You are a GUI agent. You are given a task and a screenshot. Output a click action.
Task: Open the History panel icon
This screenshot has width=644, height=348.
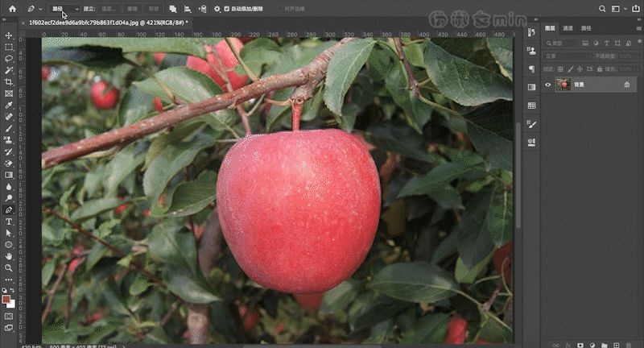532,32
